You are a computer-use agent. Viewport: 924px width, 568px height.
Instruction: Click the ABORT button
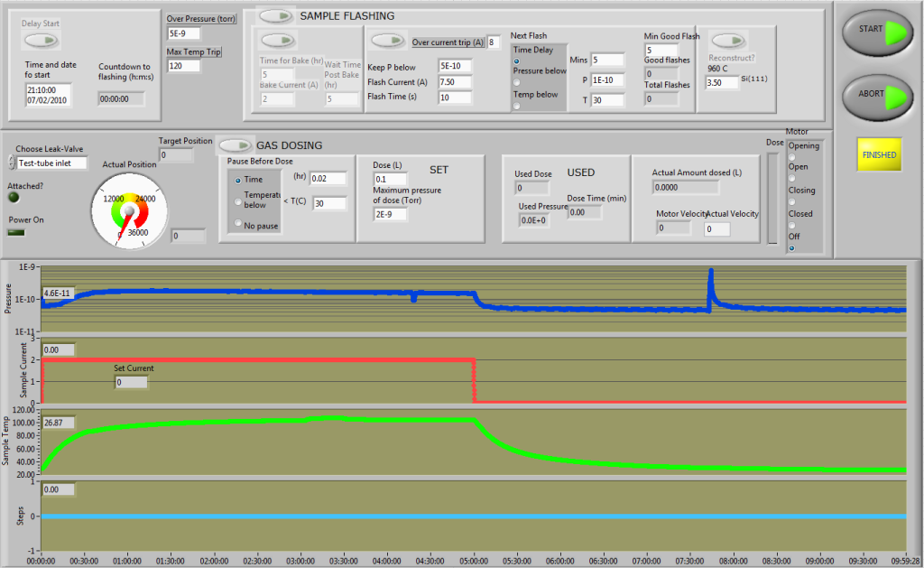[877, 97]
